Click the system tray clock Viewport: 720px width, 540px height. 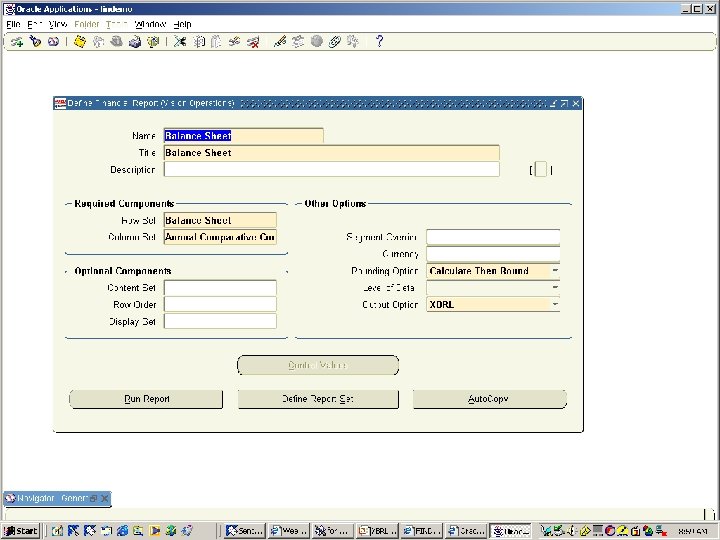pos(693,531)
